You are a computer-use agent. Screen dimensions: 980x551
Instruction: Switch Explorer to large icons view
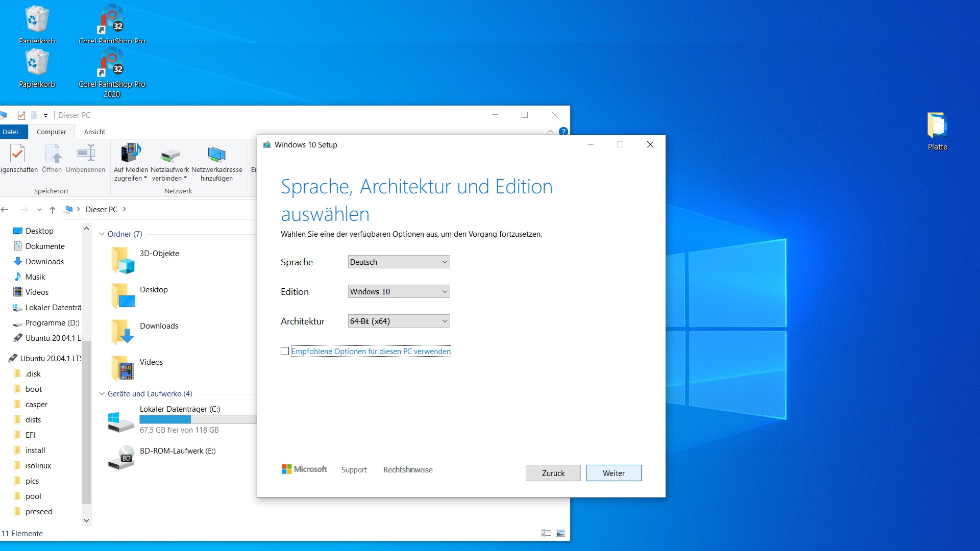560,533
